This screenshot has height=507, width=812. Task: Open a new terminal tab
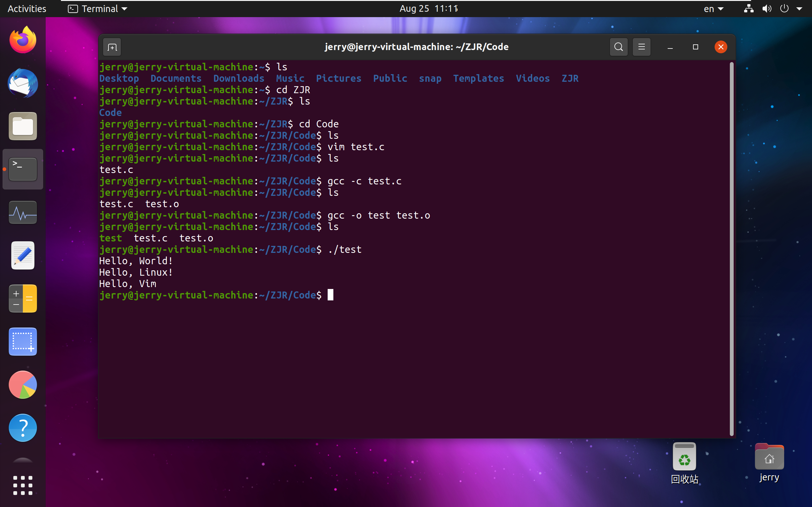112,47
